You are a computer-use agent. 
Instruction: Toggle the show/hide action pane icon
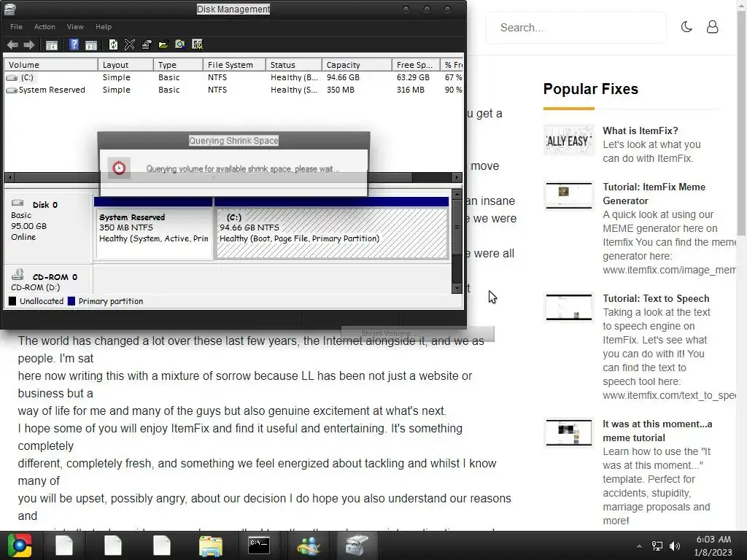tap(91, 45)
